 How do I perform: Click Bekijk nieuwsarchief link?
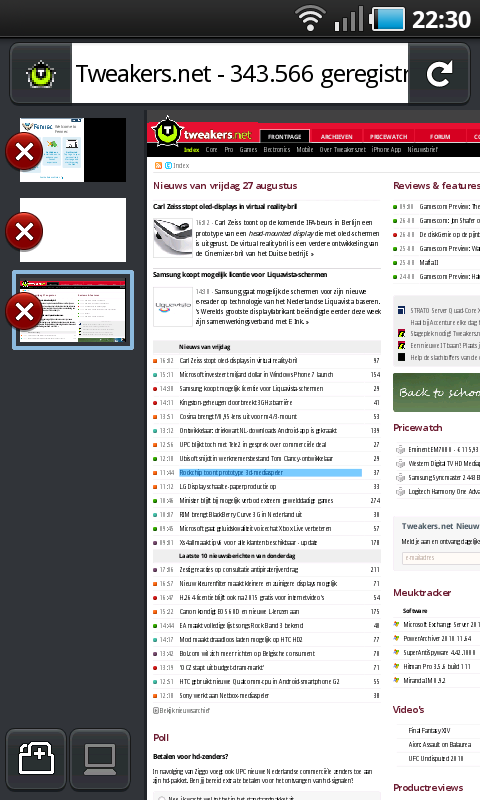click(x=182, y=710)
